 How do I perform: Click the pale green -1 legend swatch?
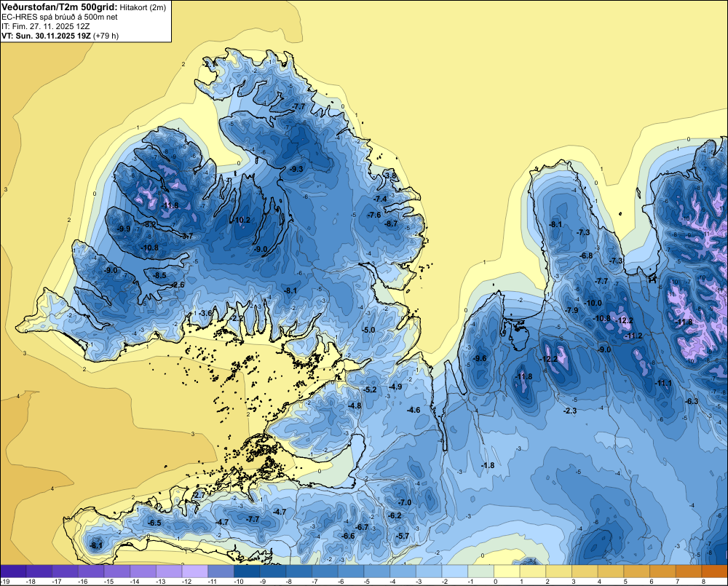click(x=481, y=571)
